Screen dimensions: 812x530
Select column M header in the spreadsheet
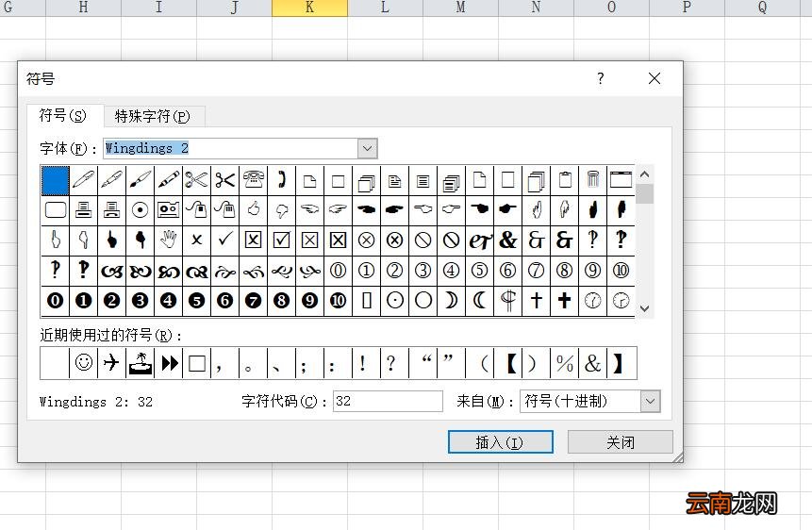tap(460, 8)
